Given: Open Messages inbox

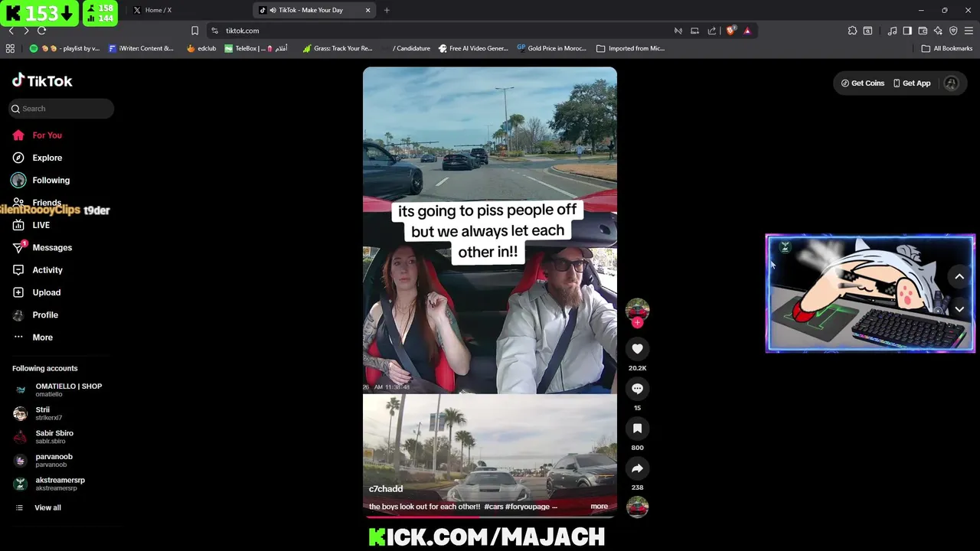Looking at the screenshot, I should [x=42, y=248].
